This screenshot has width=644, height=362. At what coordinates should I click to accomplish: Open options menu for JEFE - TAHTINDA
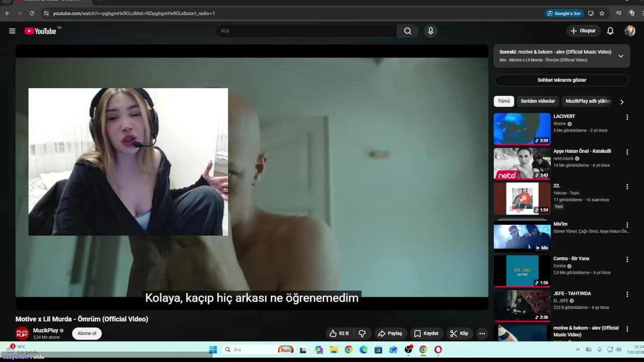pyautogui.click(x=627, y=294)
